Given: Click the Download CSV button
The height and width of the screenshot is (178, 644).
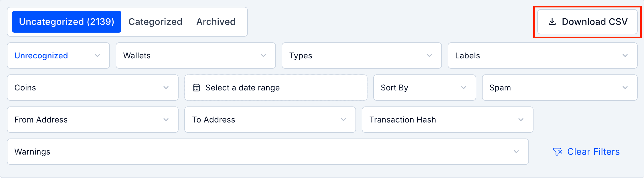Looking at the screenshot, I should click(587, 21).
